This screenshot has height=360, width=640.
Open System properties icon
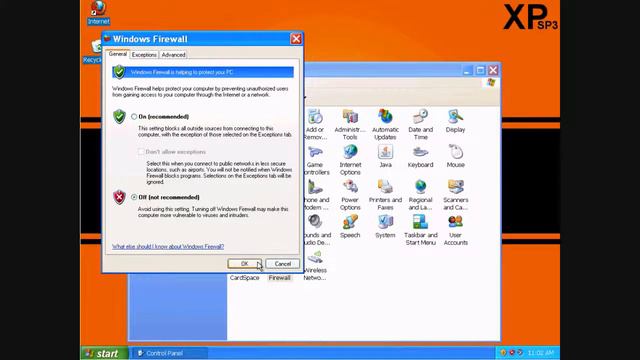[x=385, y=222]
